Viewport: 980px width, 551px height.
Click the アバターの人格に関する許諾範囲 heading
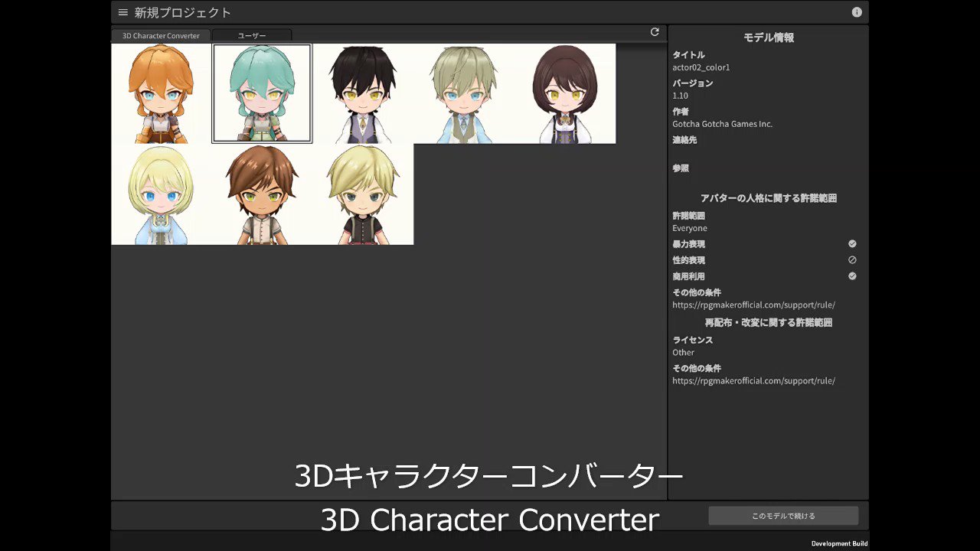(x=768, y=198)
